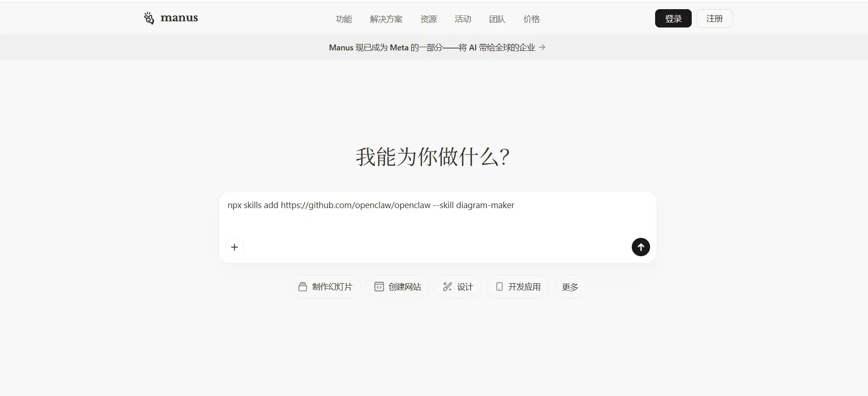Click the phone icon beside 开发应用

click(x=499, y=287)
